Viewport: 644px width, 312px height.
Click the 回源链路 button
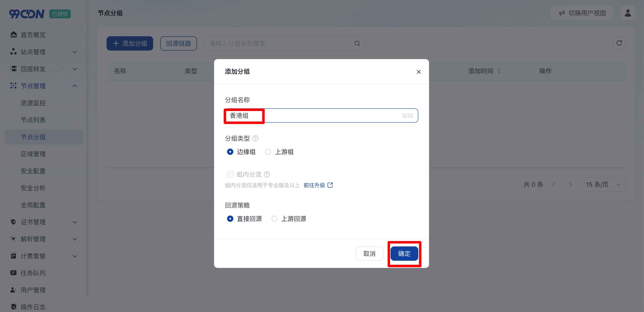[178, 43]
